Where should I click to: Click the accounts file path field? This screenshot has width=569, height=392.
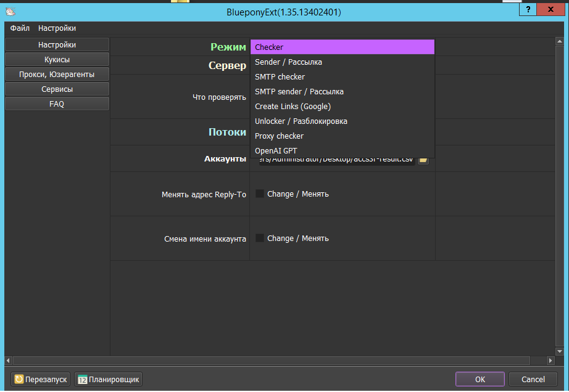tap(337, 160)
